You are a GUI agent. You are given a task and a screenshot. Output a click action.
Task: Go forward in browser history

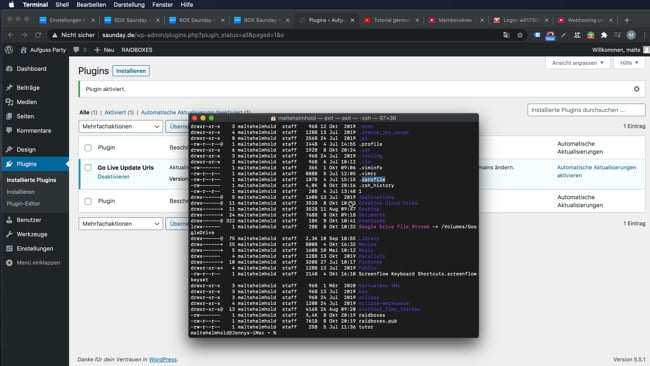click(x=24, y=35)
